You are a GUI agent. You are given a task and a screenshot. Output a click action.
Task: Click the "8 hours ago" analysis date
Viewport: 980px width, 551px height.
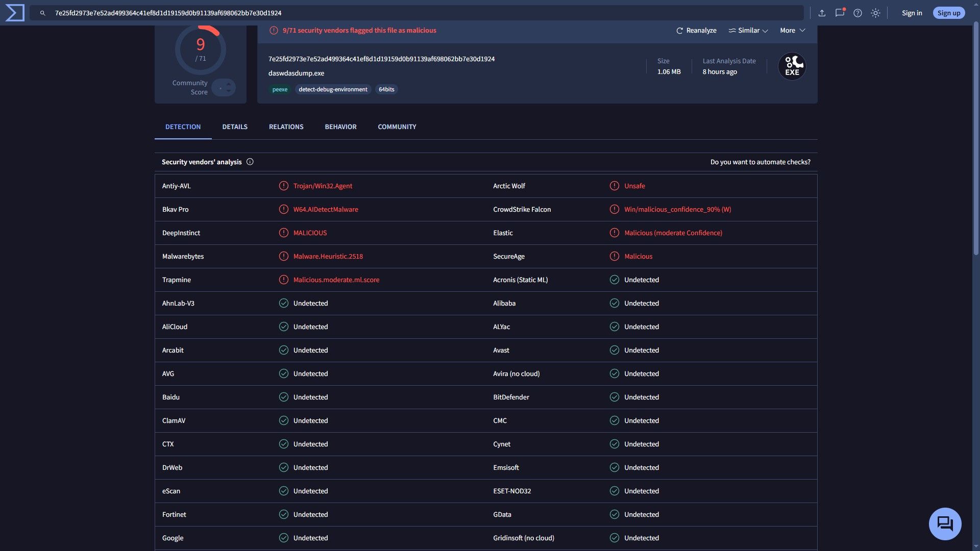point(720,72)
